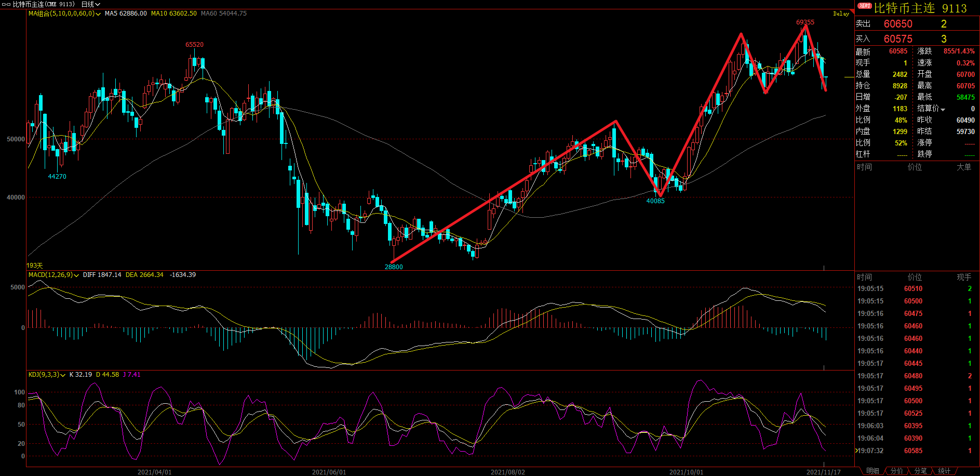Expand the MACD(12,26,9) indicator dropdown
The image size is (980, 476).
(x=76, y=275)
